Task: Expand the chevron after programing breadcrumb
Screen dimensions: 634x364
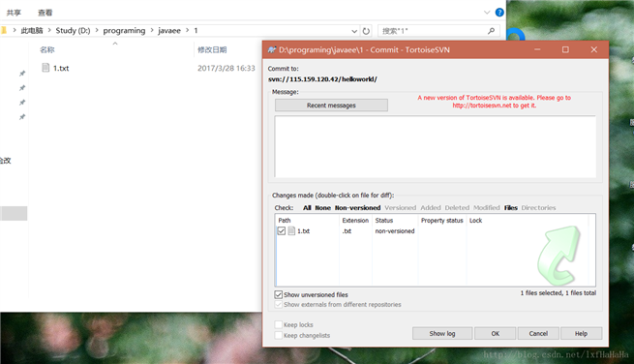Action: [x=152, y=30]
